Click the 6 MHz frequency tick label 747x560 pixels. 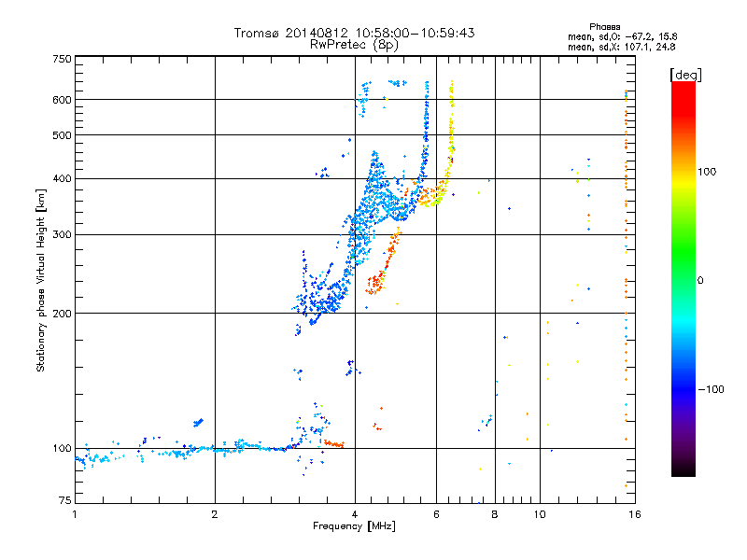pyautogui.click(x=436, y=514)
